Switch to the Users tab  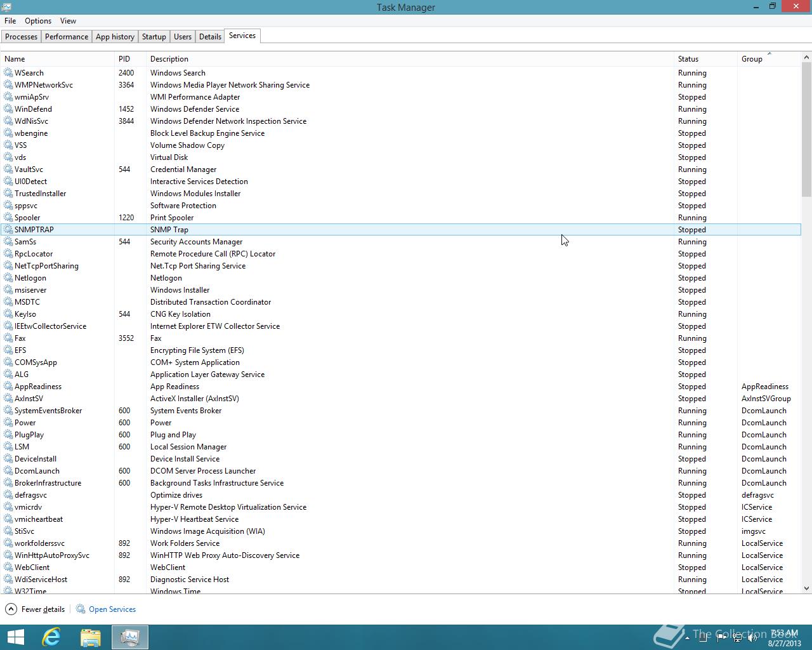(183, 37)
